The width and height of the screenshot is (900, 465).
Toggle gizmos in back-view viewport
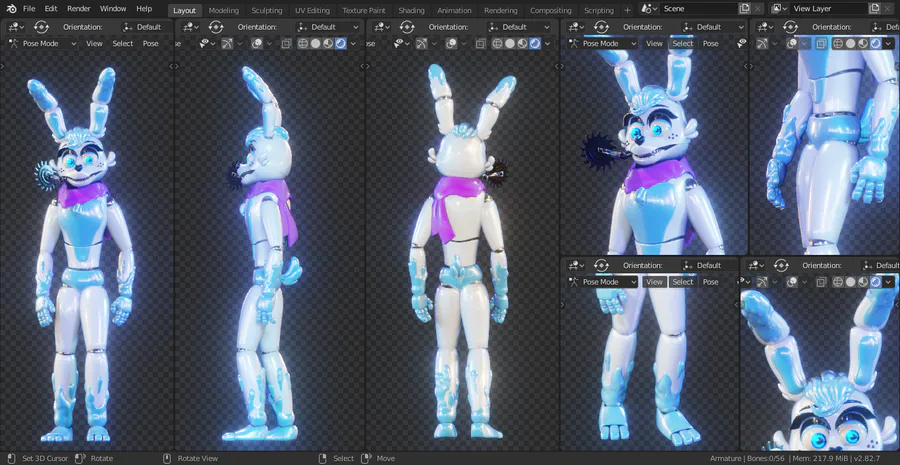pyautogui.click(x=422, y=44)
